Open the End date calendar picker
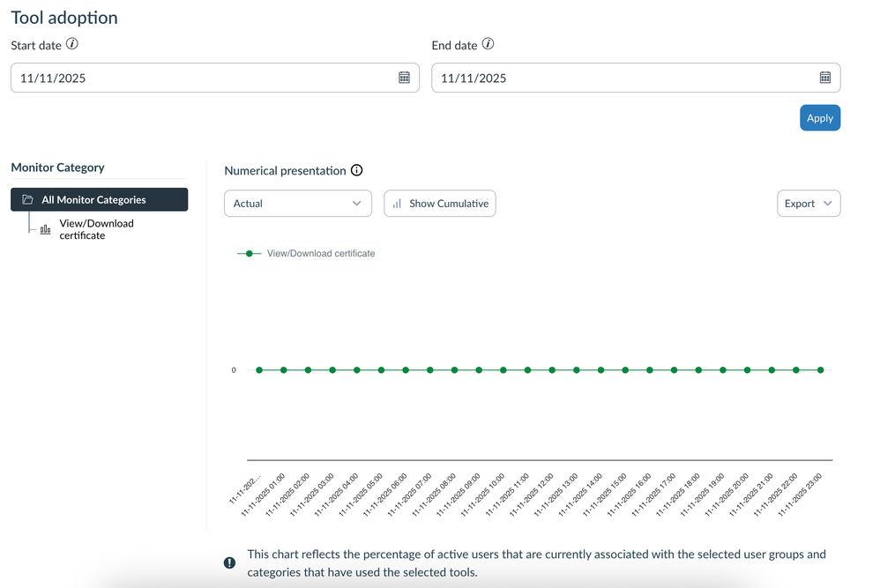880x588 pixels. point(824,78)
